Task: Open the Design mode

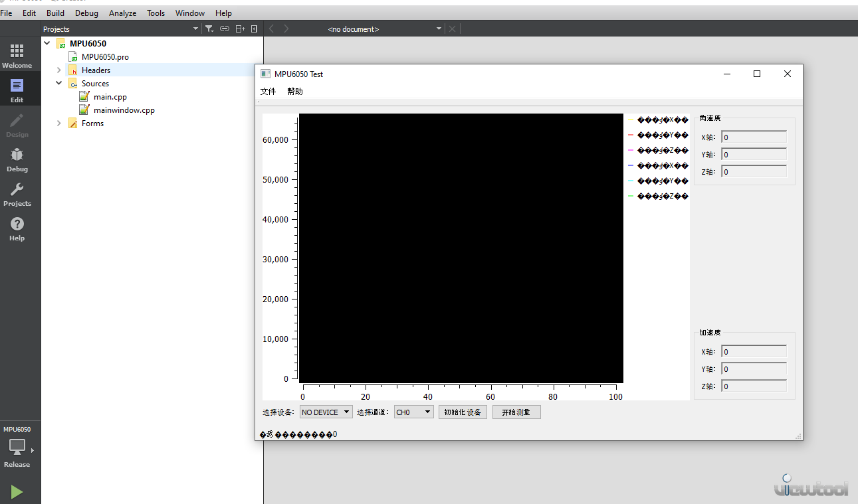Action: [17, 125]
